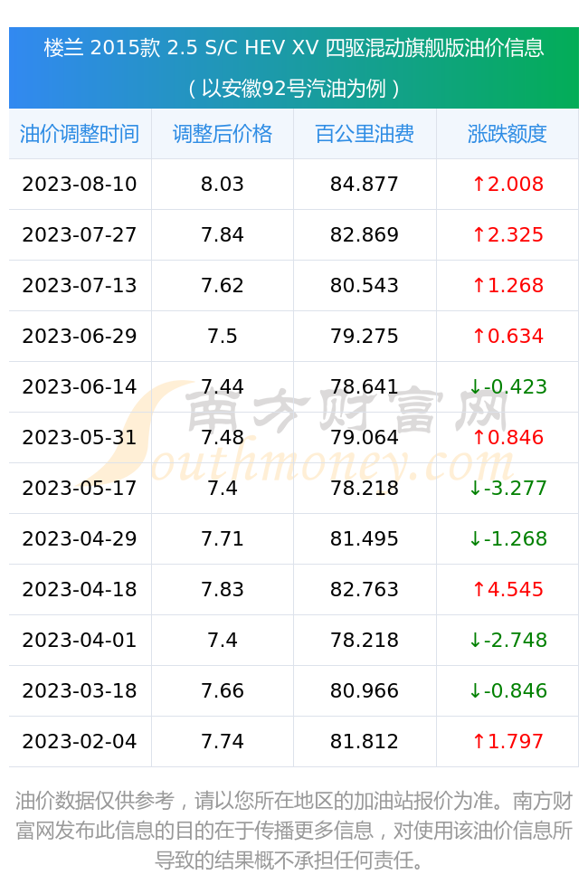Viewport: 588px width, 884px height.
Task: Click the red up arrow next to 4.545
Action: pos(479,590)
